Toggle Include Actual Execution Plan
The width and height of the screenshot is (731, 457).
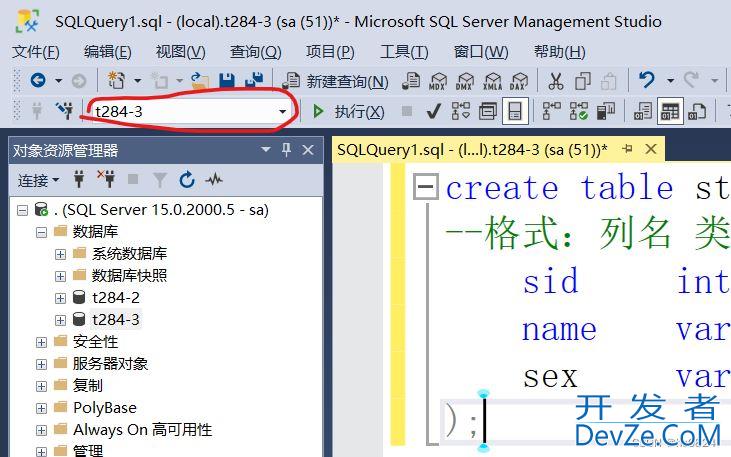(x=552, y=111)
